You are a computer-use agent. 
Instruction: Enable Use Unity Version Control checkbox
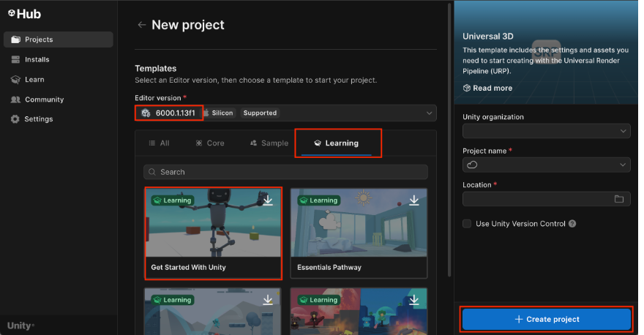click(x=467, y=224)
